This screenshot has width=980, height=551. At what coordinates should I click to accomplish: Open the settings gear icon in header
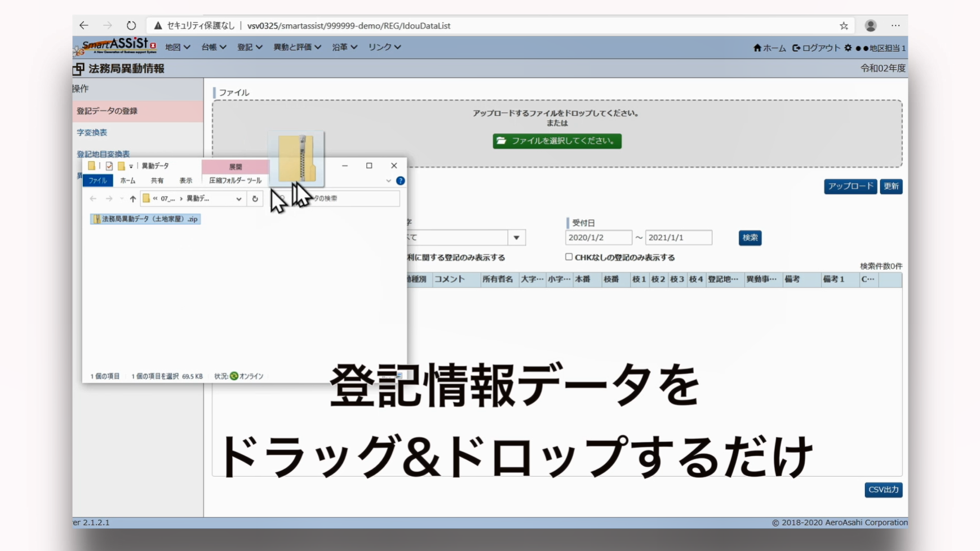848,48
